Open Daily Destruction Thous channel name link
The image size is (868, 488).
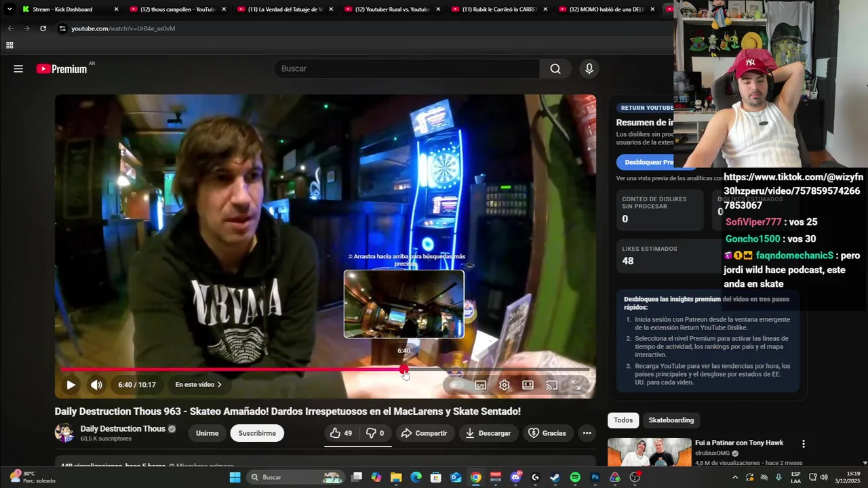(123, 428)
